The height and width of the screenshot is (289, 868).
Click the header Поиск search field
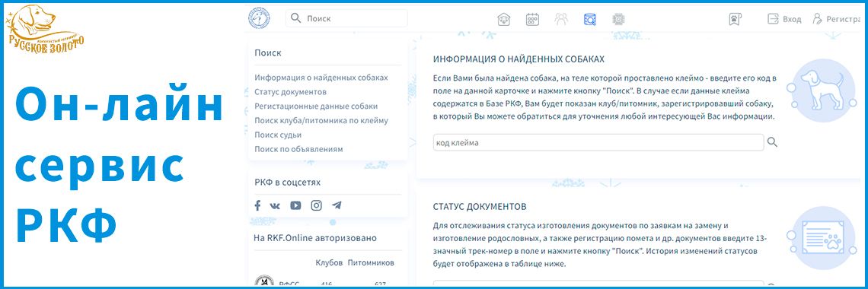(346, 18)
